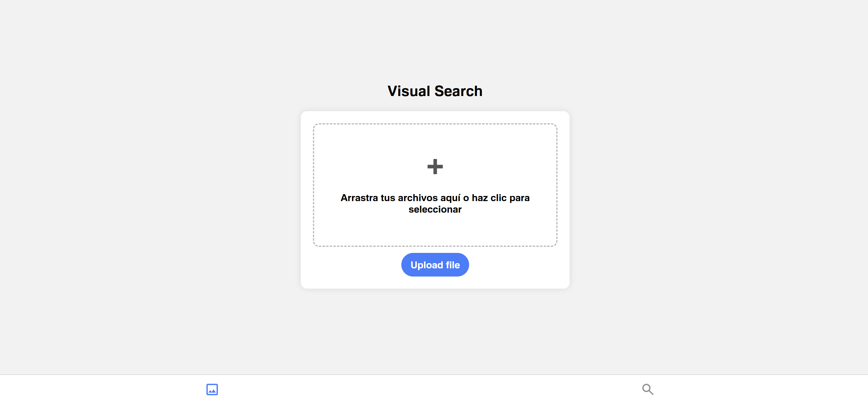This screenshot has width=868, height=401.
Task: Click 'Upload' text on the blue button
Action: pyautogui.click(x=427, y=265)
